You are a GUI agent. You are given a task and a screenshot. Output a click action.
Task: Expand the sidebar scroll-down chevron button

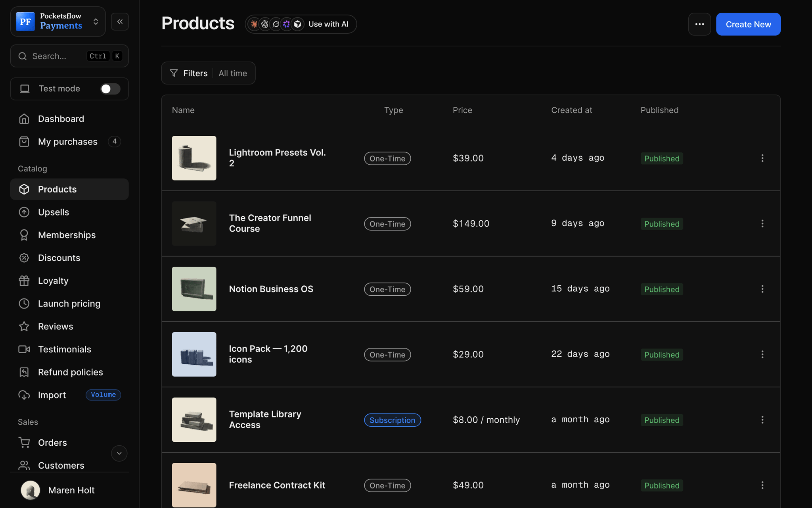pos(119,453)
